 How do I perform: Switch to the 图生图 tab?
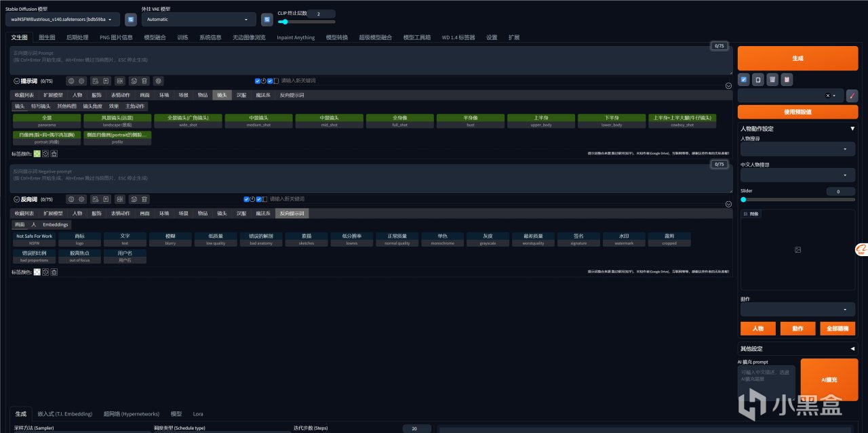point(47,37)
